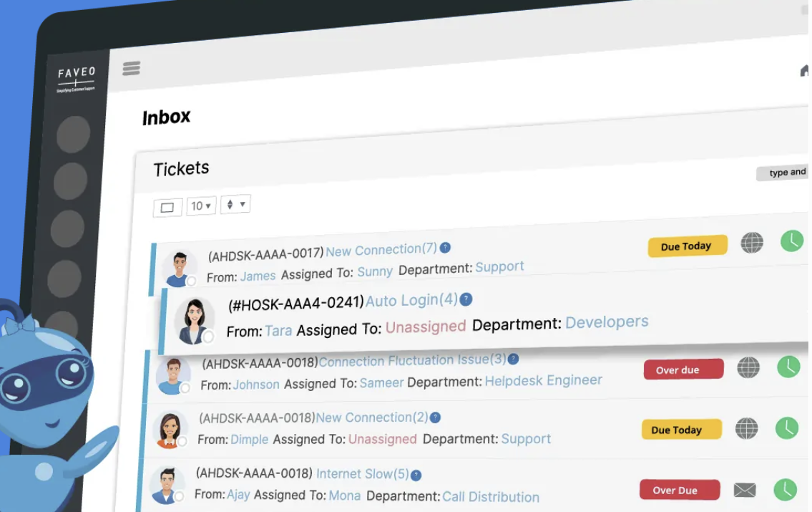Click green clock icon in James ticket row
Viewport: 812px width, 512px height.
pyautogui.click(x=792, y=241)
